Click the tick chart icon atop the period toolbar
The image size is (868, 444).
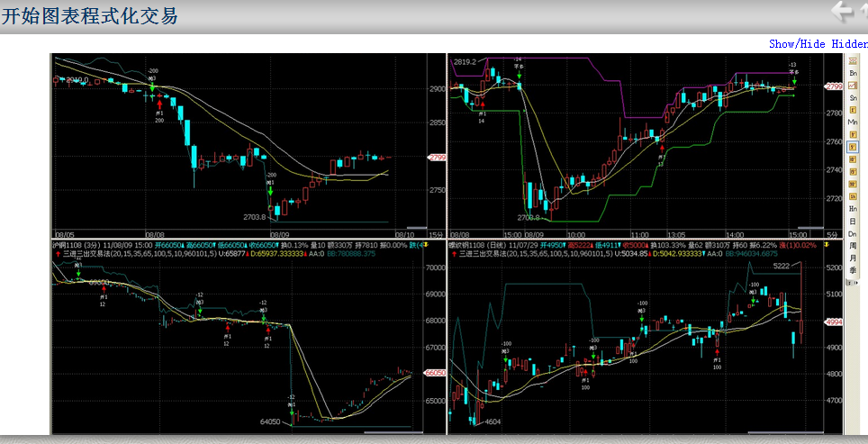click(x=853, y=61)
